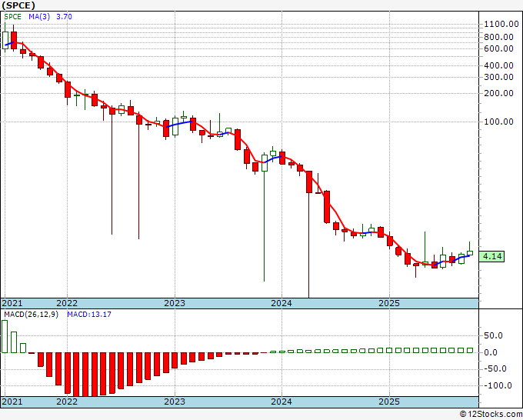This screenshot has width=523, height=420.
Task: Click the -100.0 MACD axis label
Action: tap(498, 385)
